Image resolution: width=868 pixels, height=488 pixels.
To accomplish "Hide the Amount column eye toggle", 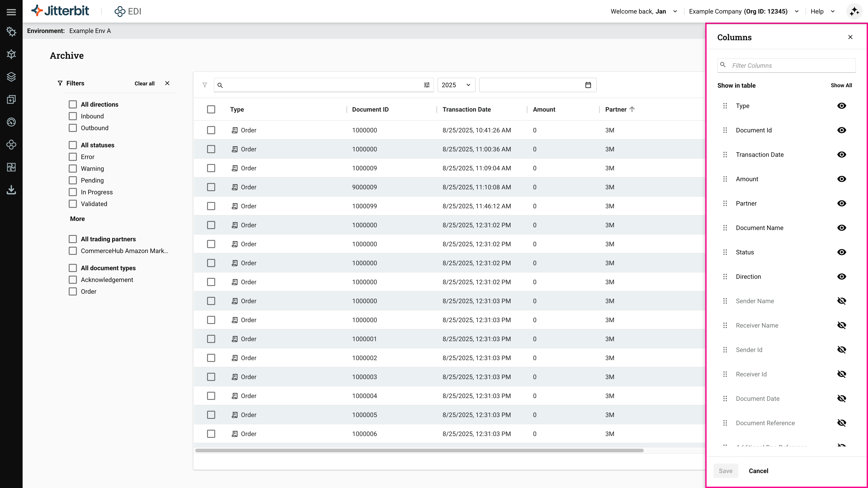I will tap(841, 179).
